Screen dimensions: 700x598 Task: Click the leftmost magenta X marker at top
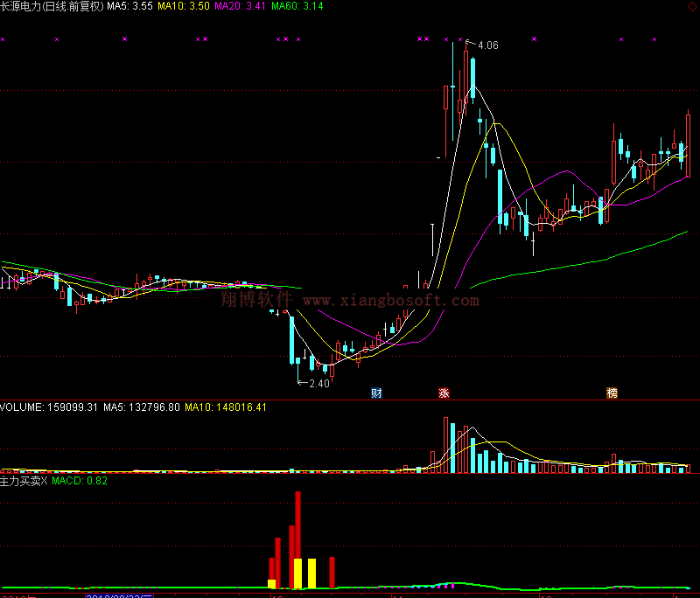point(3,38)
